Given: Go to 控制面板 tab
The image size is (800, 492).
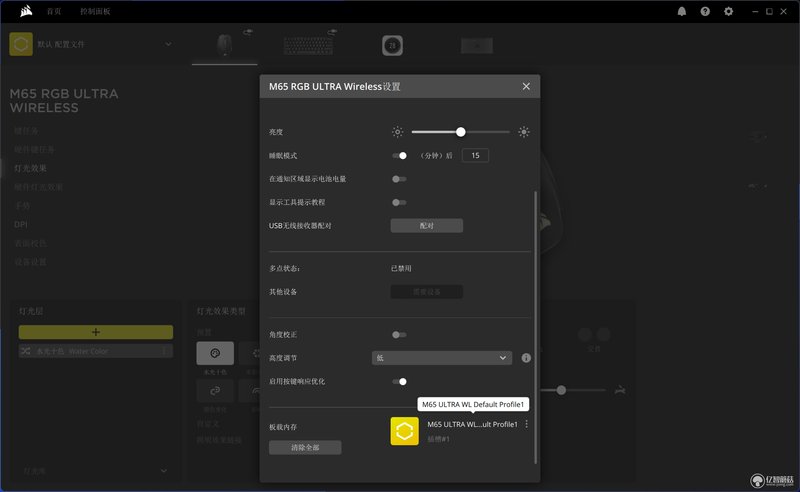Looking at the screenshot, I should coord(95,11).
